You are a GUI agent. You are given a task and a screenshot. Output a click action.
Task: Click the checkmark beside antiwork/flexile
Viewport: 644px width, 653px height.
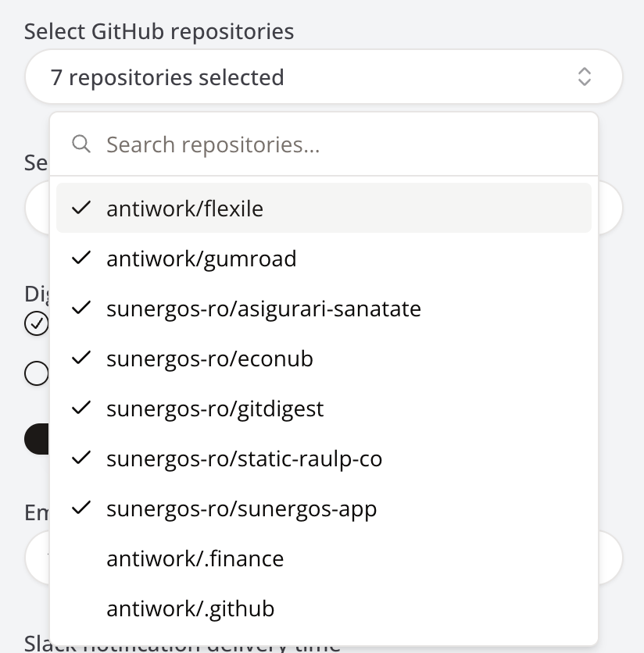pos(81,209)
